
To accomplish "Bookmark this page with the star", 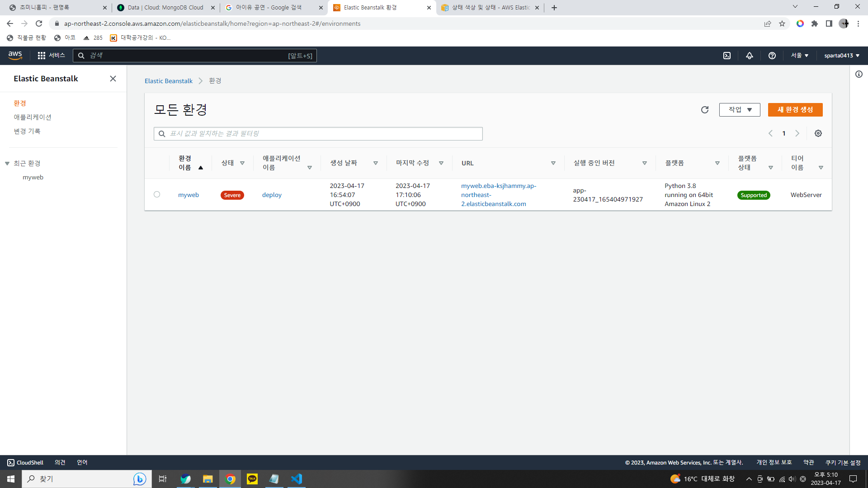I will tap(782, 23).
